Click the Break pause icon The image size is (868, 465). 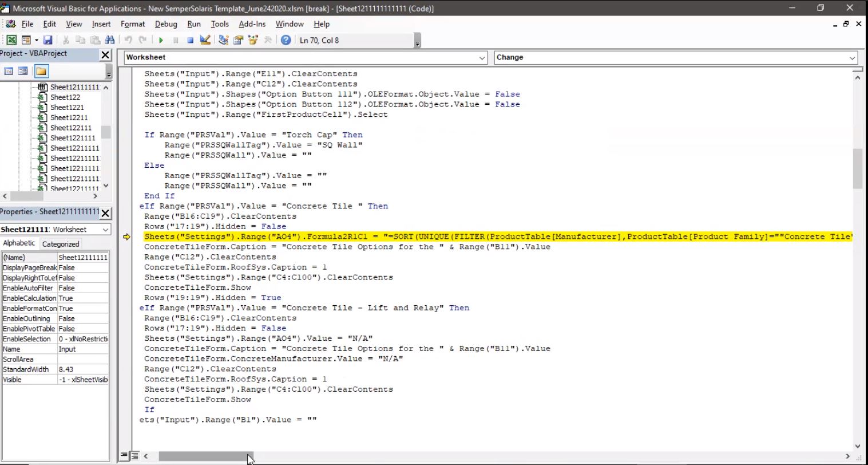[x=176, y=40]
